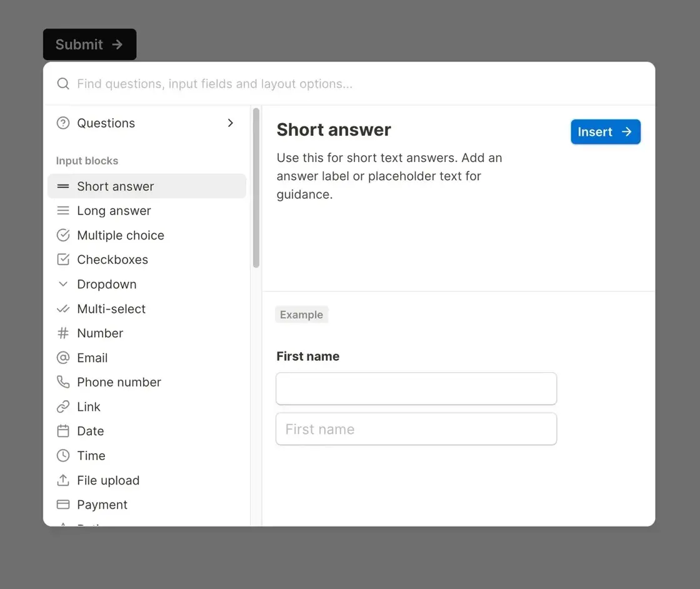Click the black Submit button
The height and width of the screenshot is (589, 700).
click(90, 44)
